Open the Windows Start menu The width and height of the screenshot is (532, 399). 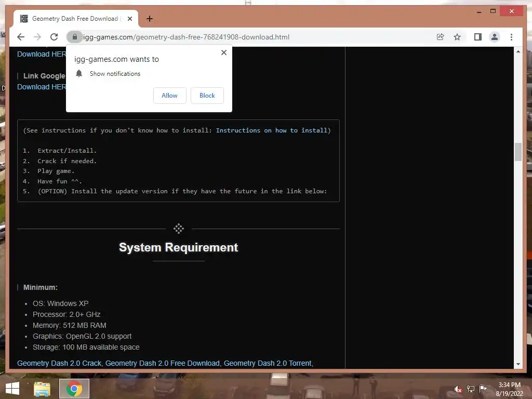(12, 388)
